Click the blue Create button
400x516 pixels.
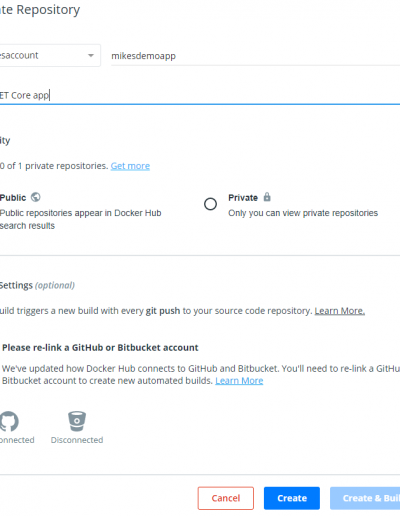[292, 498]
